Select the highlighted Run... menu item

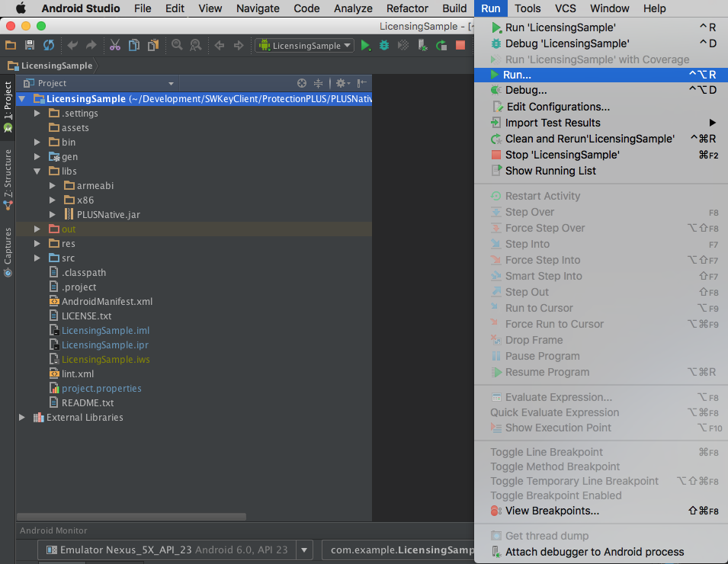coord(601,75)
